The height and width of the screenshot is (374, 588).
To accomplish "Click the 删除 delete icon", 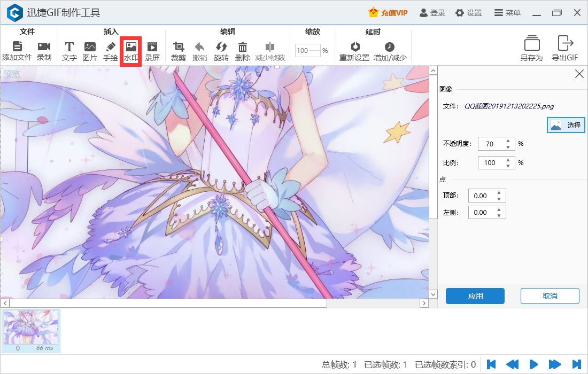I will pos(243,46).
